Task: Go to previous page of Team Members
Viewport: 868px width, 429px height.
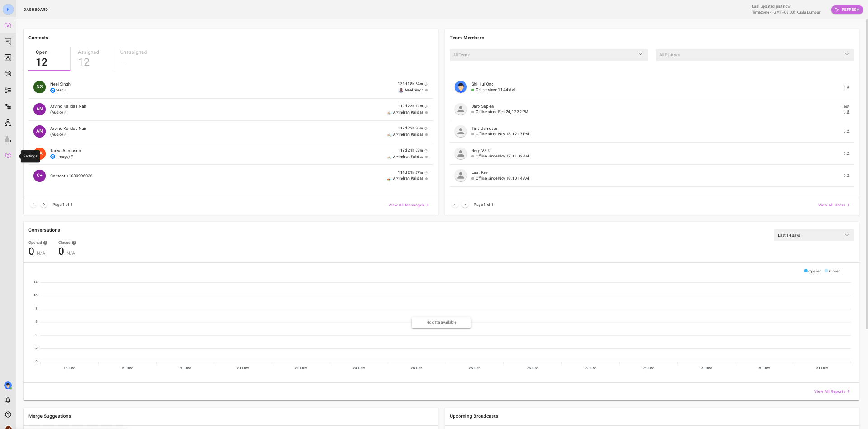Action: point(455,205)
